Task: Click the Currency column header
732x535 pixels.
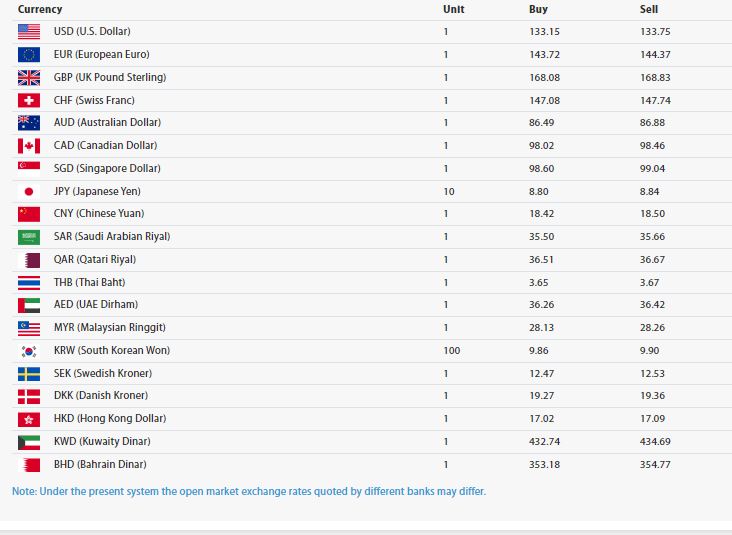Action: point(40,9)
